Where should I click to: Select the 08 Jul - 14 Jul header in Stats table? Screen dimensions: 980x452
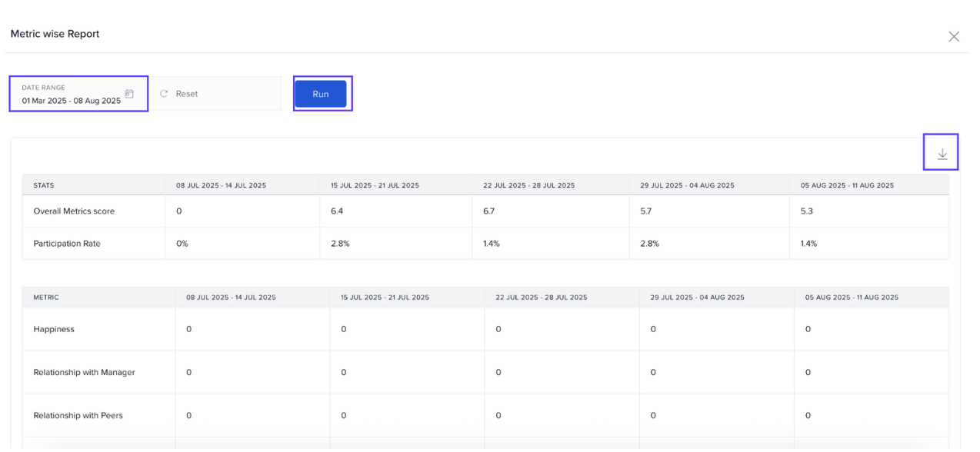221,185
